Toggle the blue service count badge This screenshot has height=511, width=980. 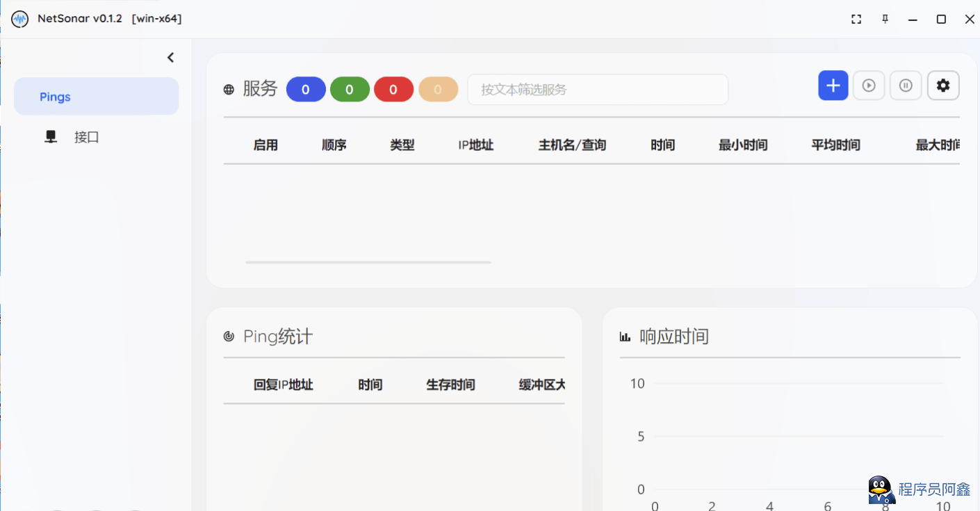306,90
